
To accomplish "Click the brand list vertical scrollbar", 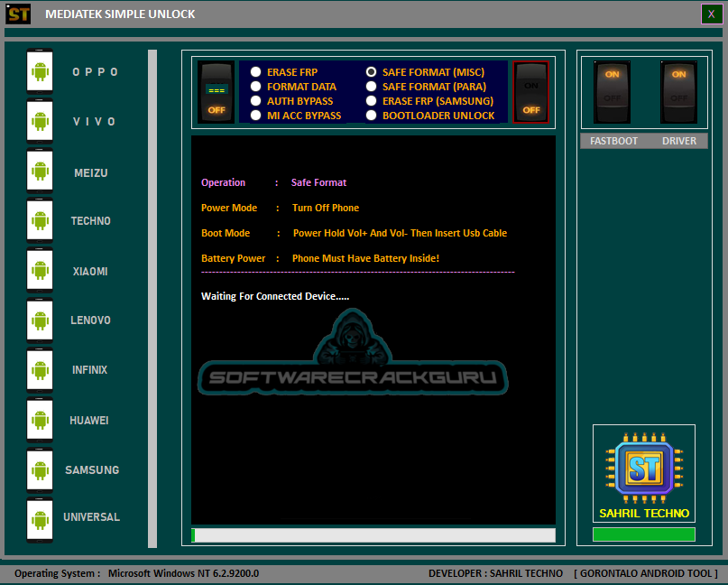I will [x=152, y=299].
